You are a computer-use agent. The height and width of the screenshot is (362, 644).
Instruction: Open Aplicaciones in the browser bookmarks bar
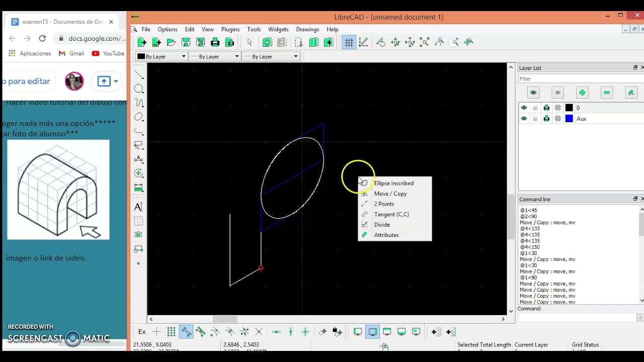point(30,53)
